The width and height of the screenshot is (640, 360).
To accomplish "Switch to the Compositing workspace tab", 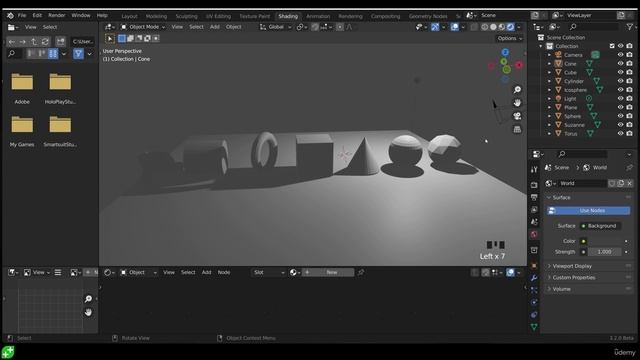I will (385, 16).
